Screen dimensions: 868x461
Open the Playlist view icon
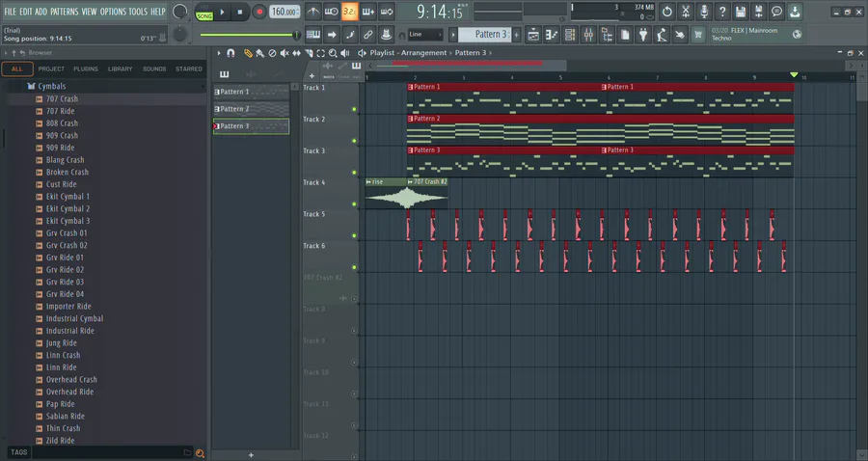pyautogui.click(x=533, y=35)
